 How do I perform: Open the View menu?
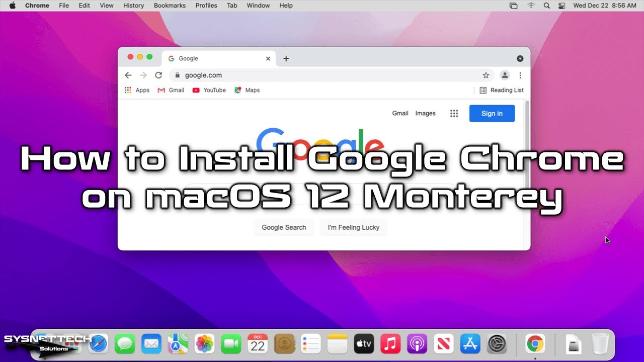(107, 6)
